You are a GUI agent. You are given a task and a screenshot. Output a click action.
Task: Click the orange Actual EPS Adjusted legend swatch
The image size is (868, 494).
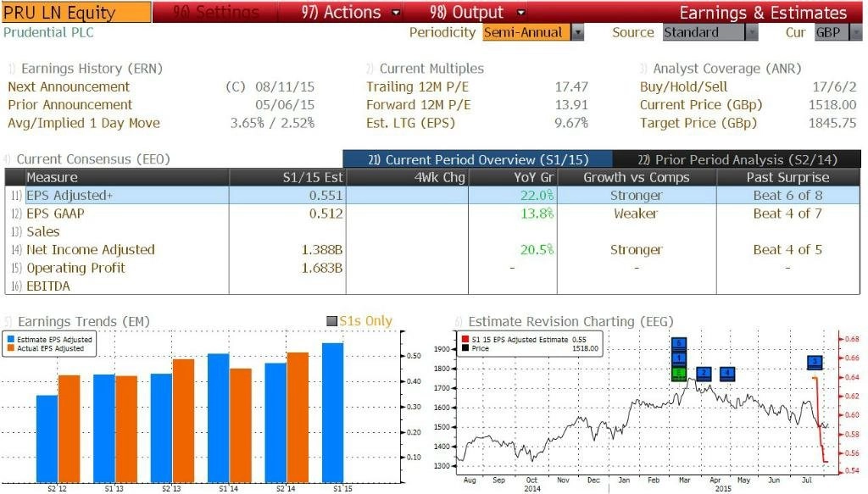pyautogui.click(x=10, y=348)
